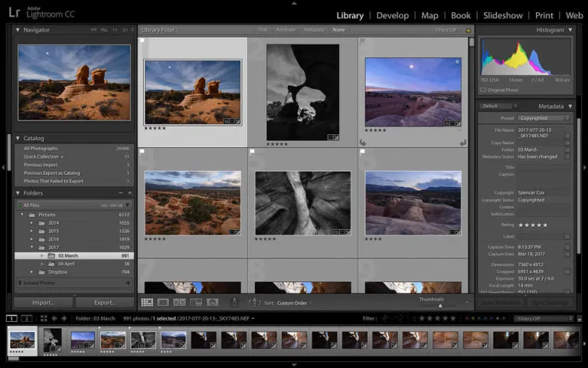Toggle flag on desert landscape photo
The image size is (588, 368).
pyautogui.click(x=142, y=152)
